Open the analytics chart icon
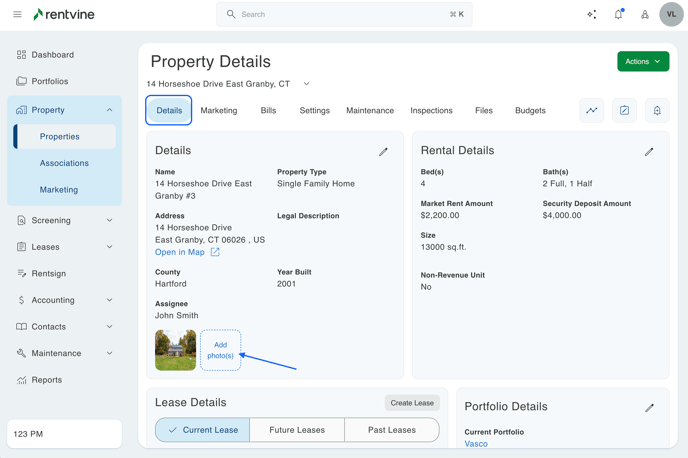688x458 pixels. [x=592, y=111]
